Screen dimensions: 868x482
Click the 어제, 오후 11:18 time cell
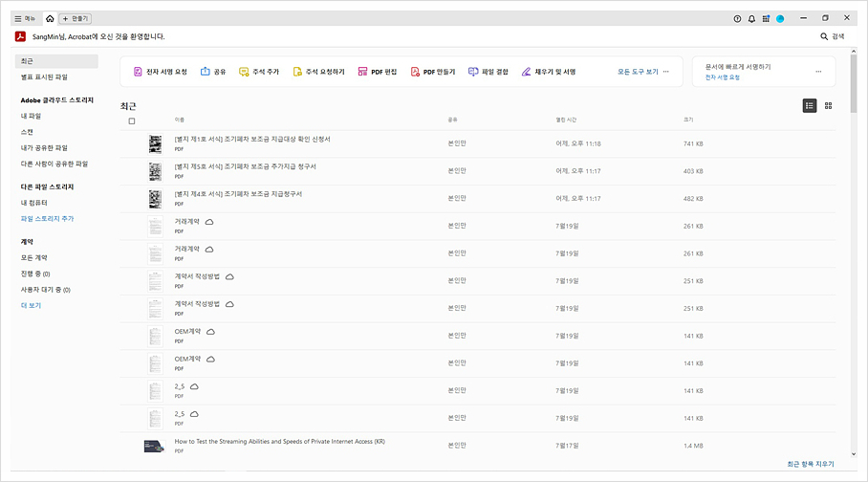point(578,144)
